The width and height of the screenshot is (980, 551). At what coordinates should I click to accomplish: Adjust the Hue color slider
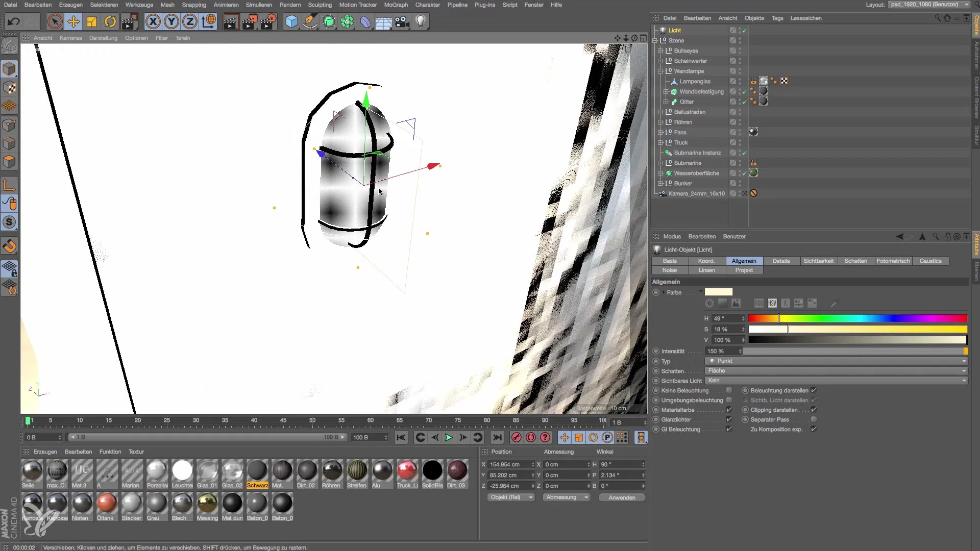coord(857,318)
